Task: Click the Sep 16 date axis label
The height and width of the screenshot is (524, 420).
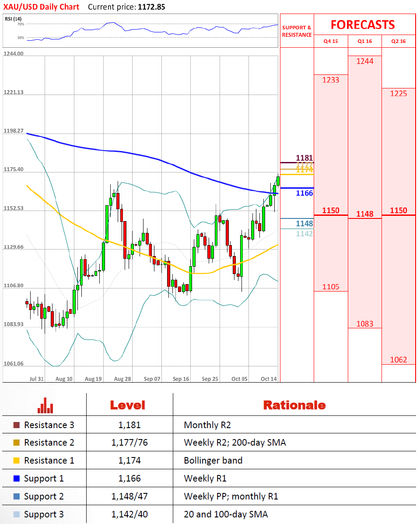Action: point(181,379)
